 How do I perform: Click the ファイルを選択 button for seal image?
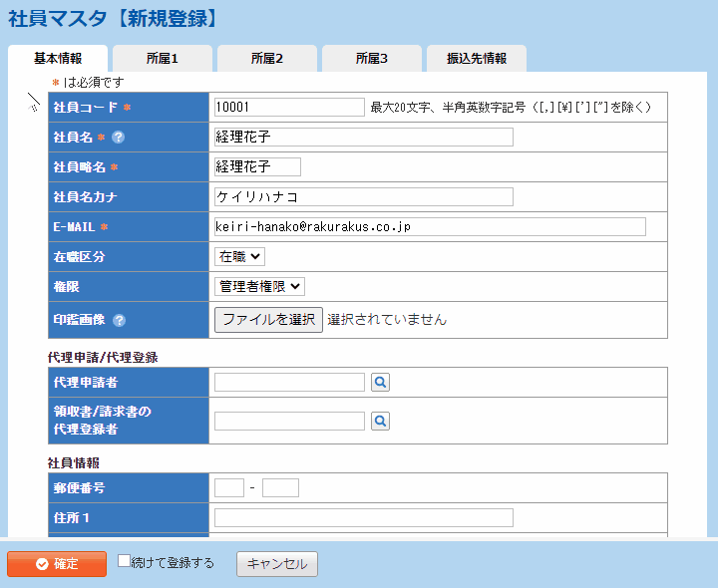(x=268, y=320)
